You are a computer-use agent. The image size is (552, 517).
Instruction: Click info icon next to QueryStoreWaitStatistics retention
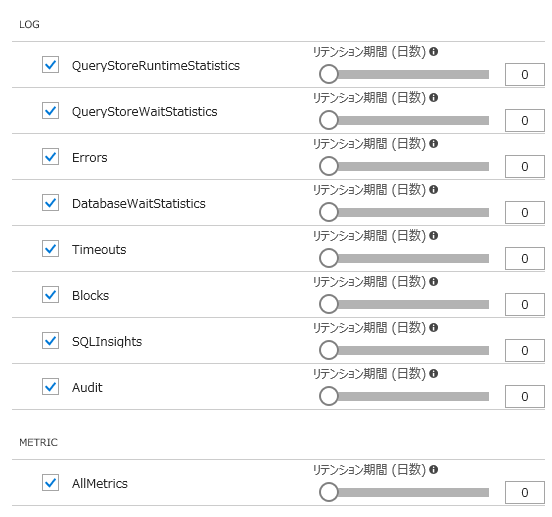tap(434, 98)
